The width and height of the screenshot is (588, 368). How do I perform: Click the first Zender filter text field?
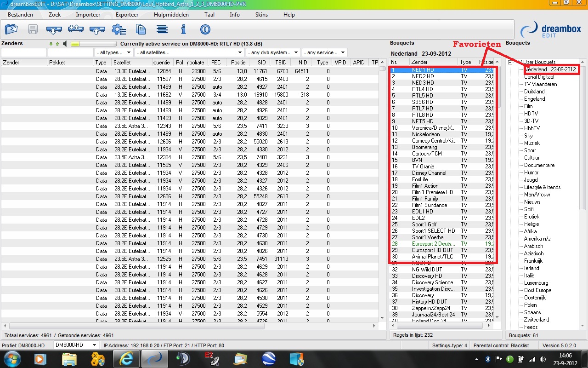pos(23,52)
